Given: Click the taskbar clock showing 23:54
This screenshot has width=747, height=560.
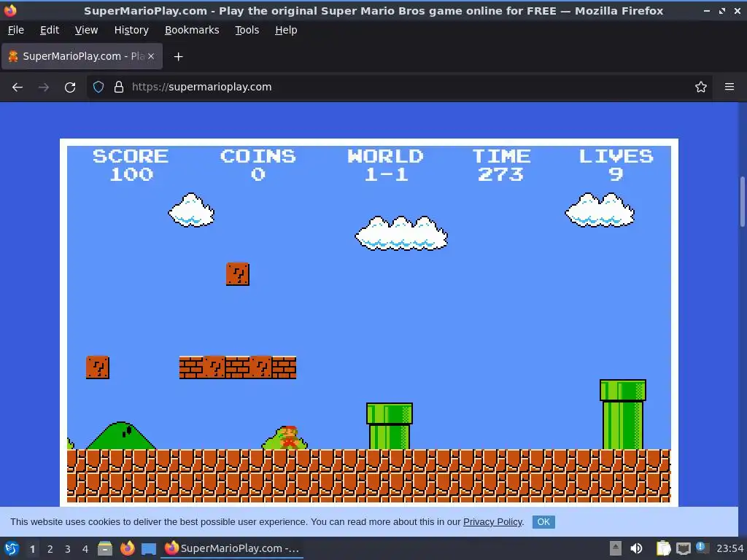Looking at the screenshot, I should (729, 548).
